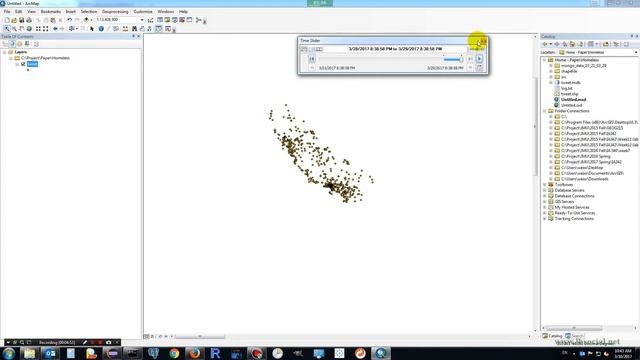The image size is (640, 360).
Task: Open the Search window toolbar icon
Action: point(175,20)
